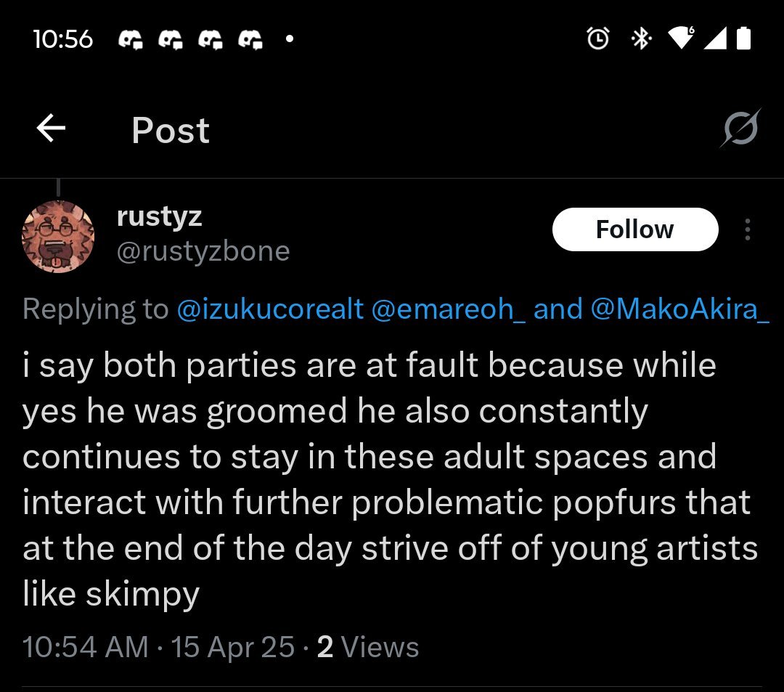Tap the @rustyzbone handle
Viewport: 784px width, 692px height.
pyautogui.click(x=203, y=251)
